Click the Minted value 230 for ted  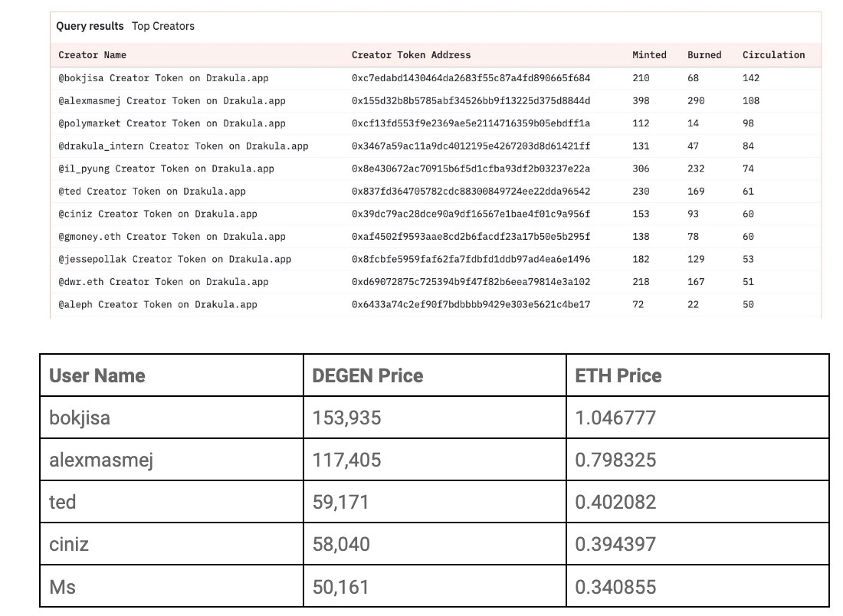click(x=641, y=191)
